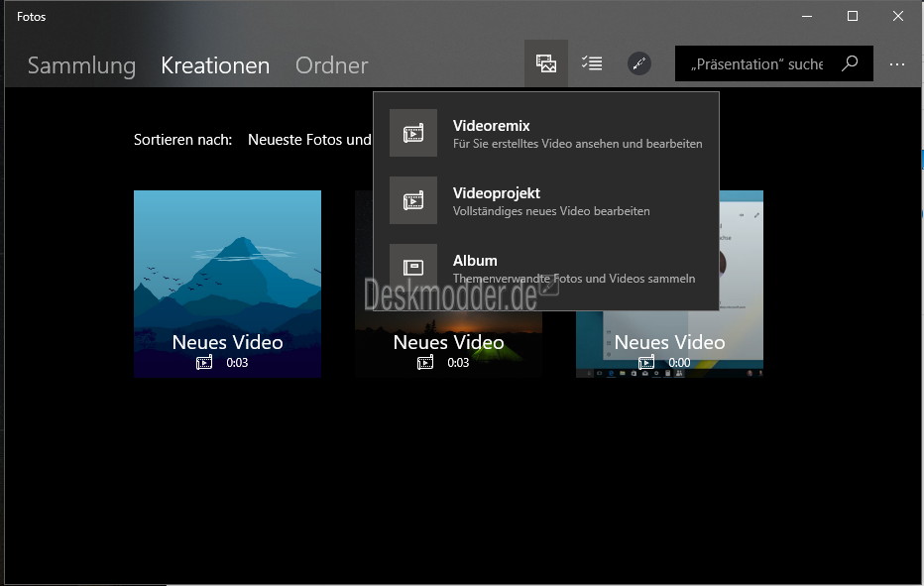Open the Ordner tab

[332, 65]
